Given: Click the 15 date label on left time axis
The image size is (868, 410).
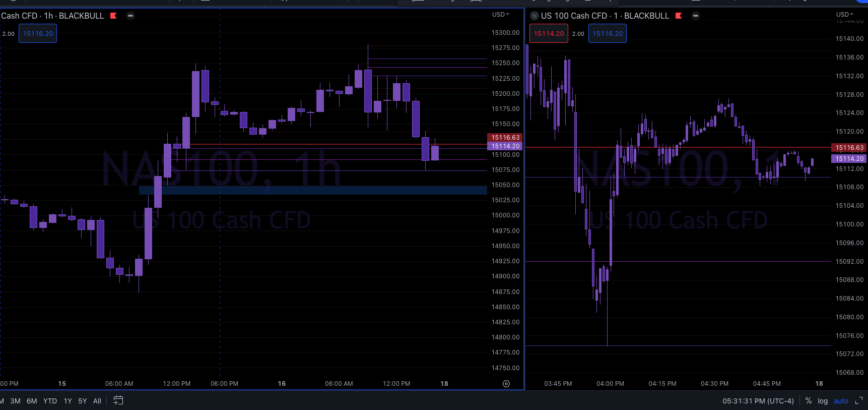Looking at the screenshot, I should point(62,384).
